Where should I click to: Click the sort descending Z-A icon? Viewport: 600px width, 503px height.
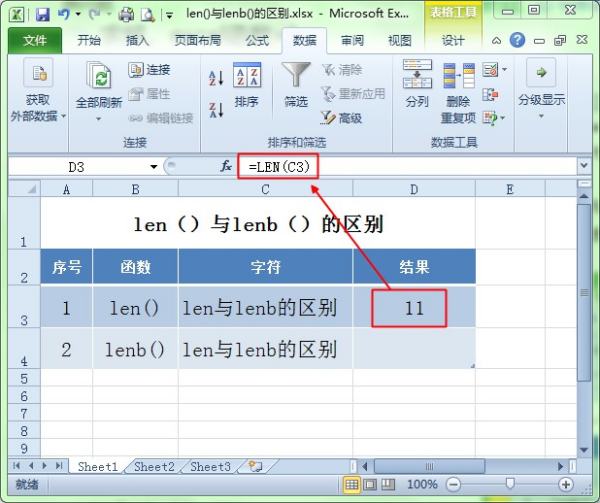[216, 110]
